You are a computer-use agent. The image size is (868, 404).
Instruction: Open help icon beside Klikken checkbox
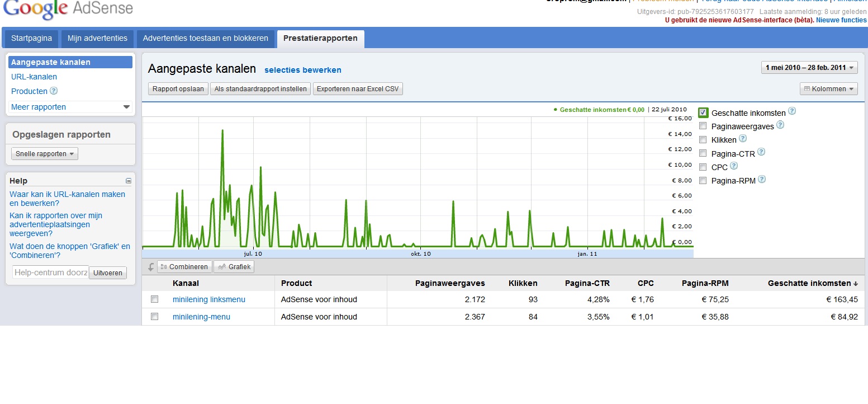743,138
